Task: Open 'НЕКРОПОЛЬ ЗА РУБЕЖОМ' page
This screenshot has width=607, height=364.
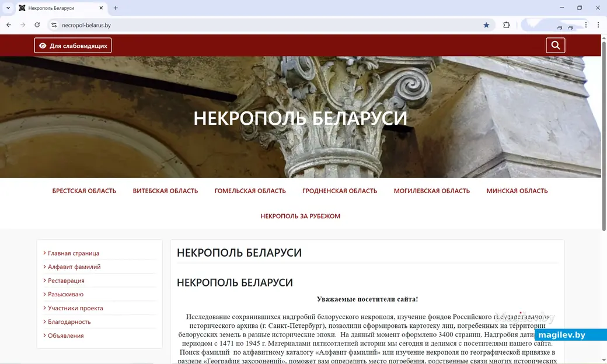Action: click(301, 215)
